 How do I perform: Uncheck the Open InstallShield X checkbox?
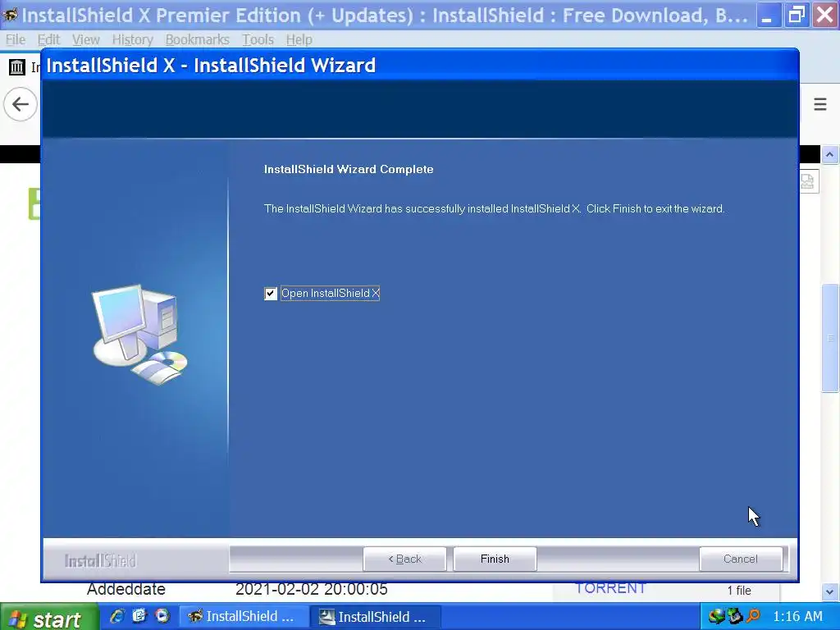[271, 294]
